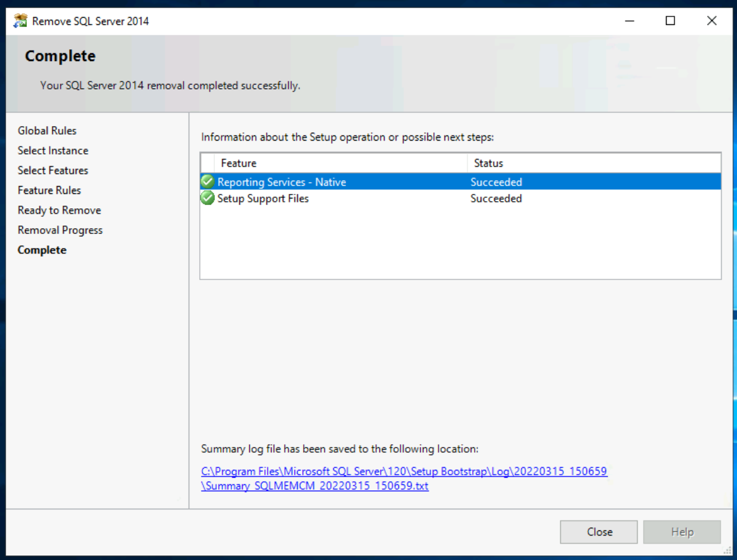Viewport: 737px width, 560px height.
Task: Click the Succeeded status of Reporting Services
Action: pyautogui.click(x=496, y=182)
